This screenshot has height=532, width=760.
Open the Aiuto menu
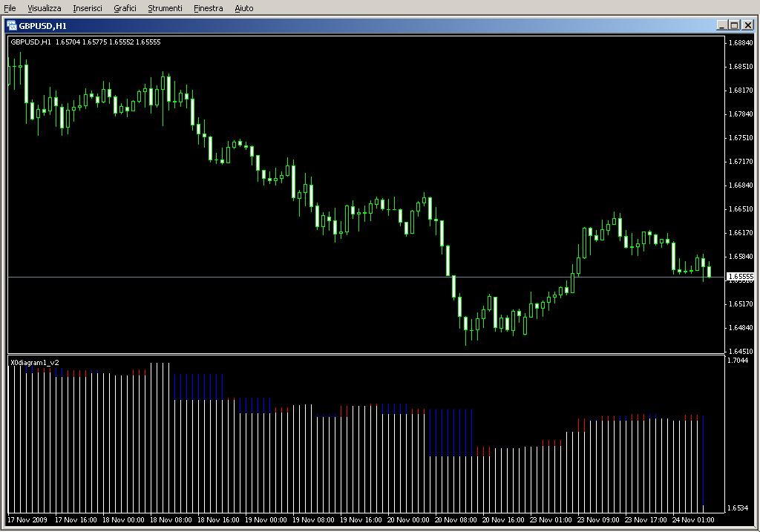click(x=243, y=8)
